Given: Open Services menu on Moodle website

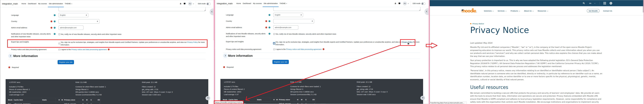Looking at the screenshot, I should (x=502, y=11).
